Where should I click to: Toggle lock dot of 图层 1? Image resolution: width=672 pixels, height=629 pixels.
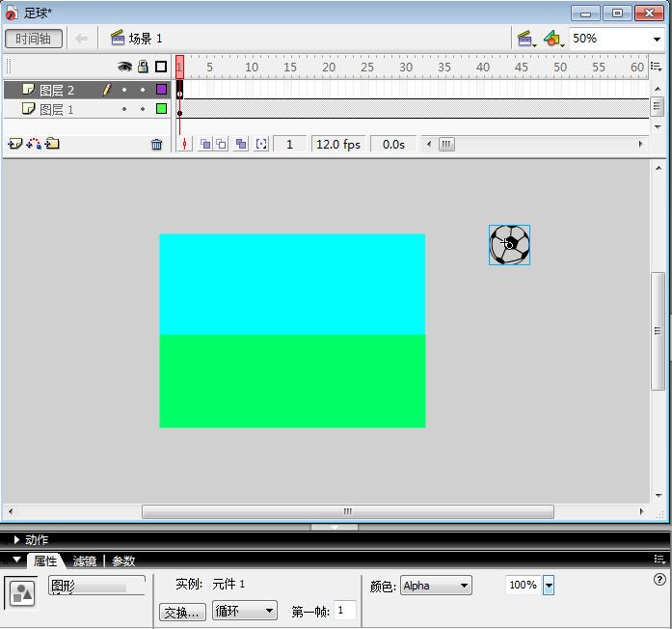(x=143, y=109)
